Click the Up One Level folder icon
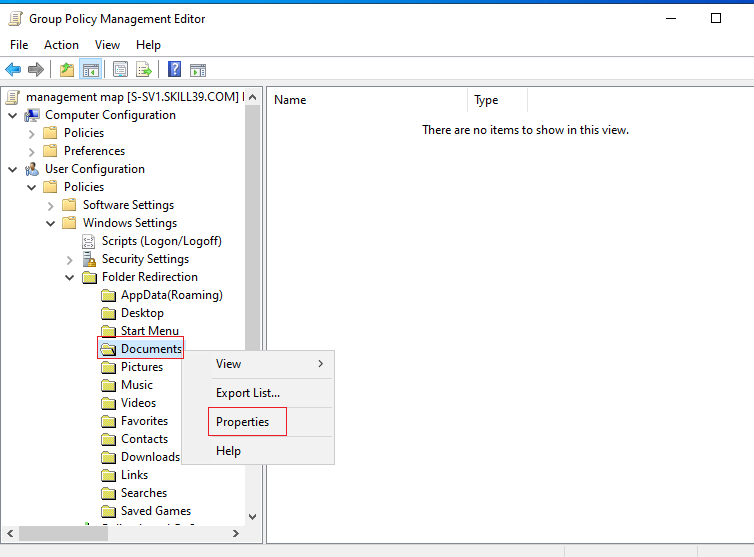The image size is (754, 557). tap(67, 70)
